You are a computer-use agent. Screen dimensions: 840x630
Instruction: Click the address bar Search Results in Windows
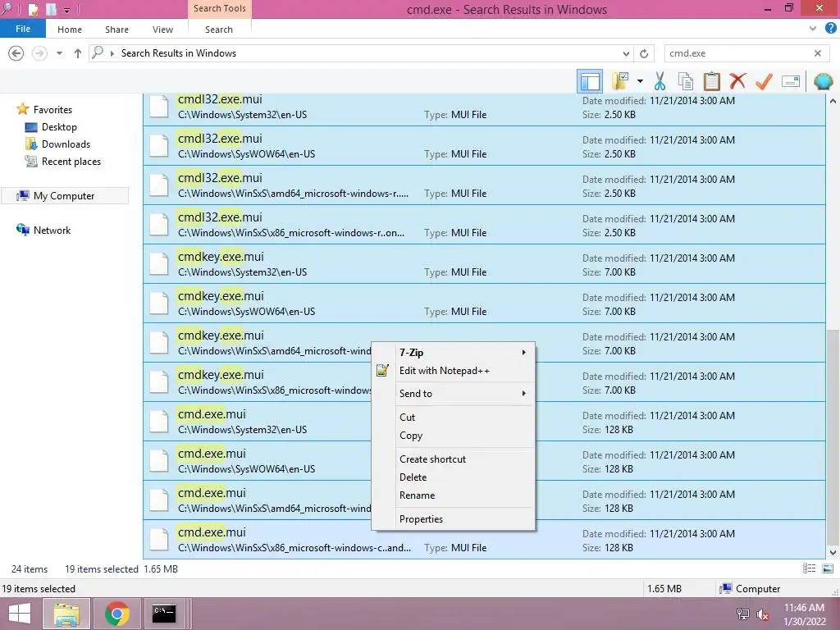[x=178, y=53]
